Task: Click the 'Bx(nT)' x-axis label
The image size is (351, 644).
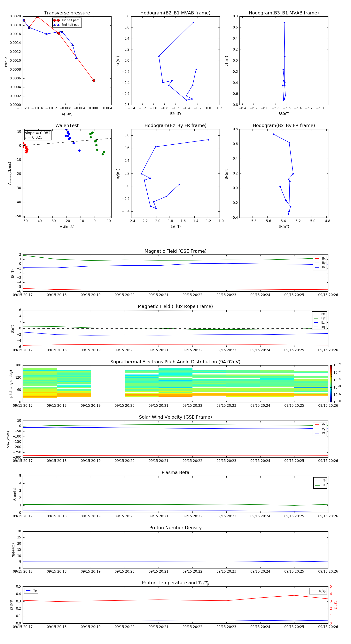Action: (x=284, y=227)
